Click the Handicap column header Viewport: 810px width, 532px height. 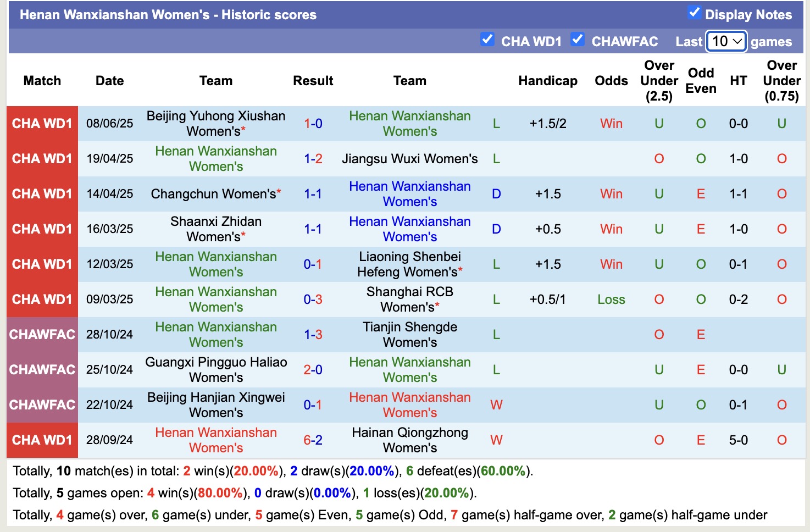[x=547, y=80]
